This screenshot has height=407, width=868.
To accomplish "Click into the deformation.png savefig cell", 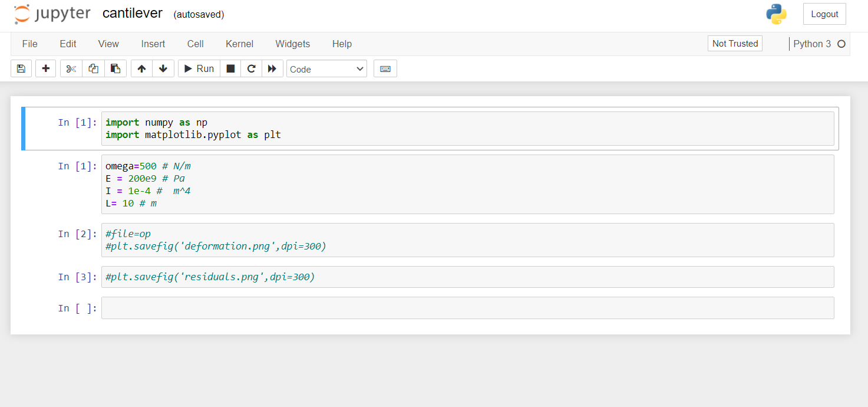I will tap(468, 240).
